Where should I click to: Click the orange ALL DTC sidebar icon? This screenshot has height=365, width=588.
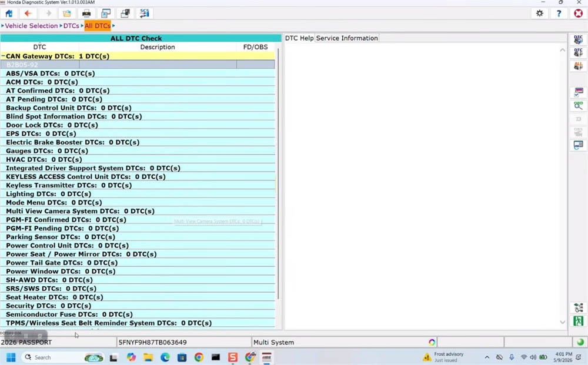pyautogui.click(x=578, y=66)
